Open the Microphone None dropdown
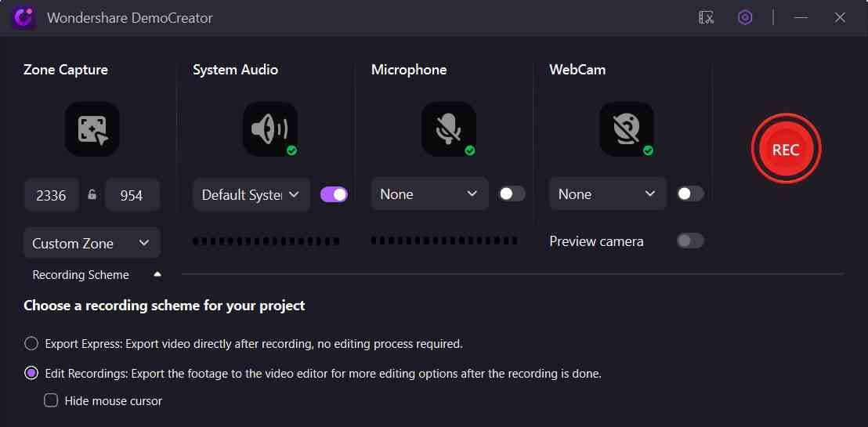 (x=429, y=194)
